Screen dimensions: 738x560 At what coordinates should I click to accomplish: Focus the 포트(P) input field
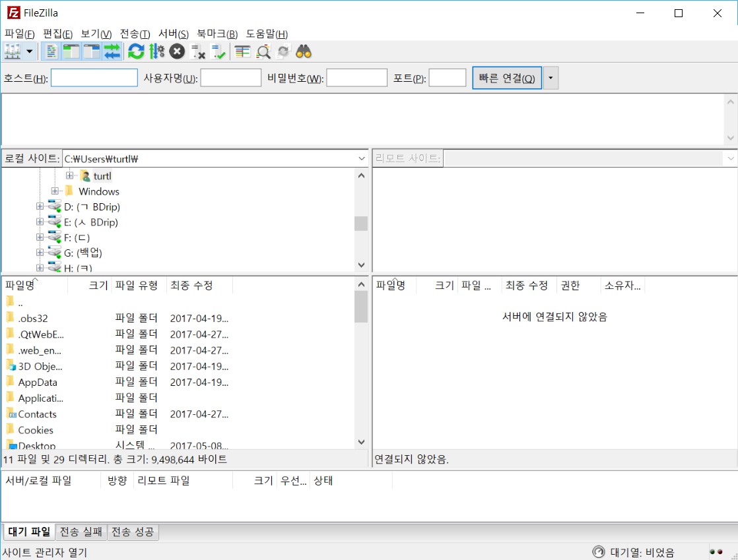(447, 78)
